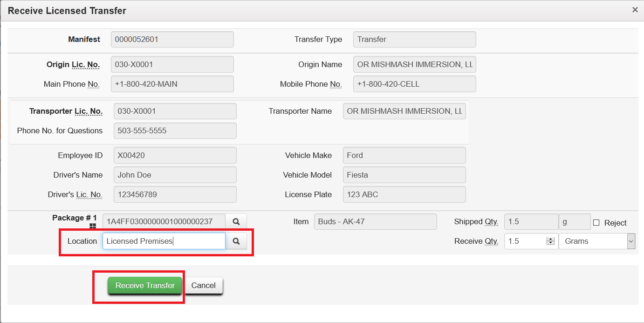Click the search icon beside the package tag
The image size is (644, 323).
coord(236,221)
